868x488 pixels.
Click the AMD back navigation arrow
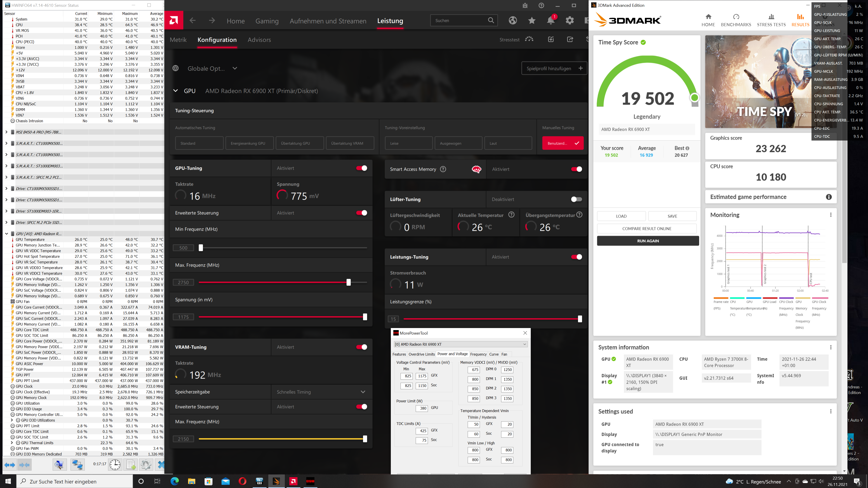point(192,21)
